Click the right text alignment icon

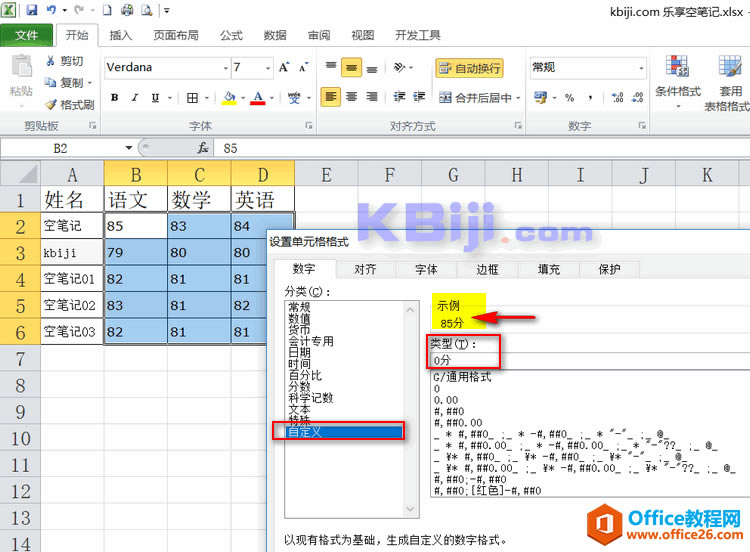click(x=372, y=97)
